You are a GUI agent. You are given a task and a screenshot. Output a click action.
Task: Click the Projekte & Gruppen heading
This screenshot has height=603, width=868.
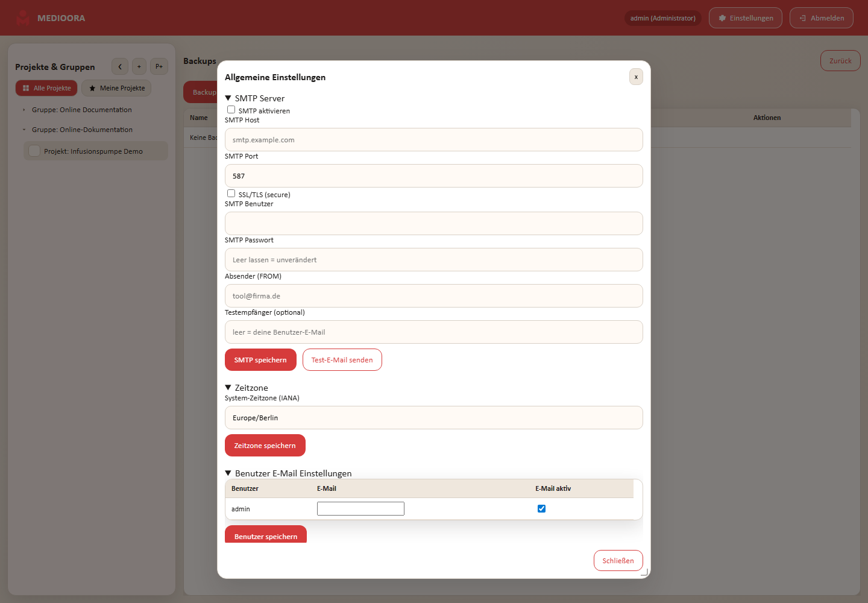click(55, 67)
